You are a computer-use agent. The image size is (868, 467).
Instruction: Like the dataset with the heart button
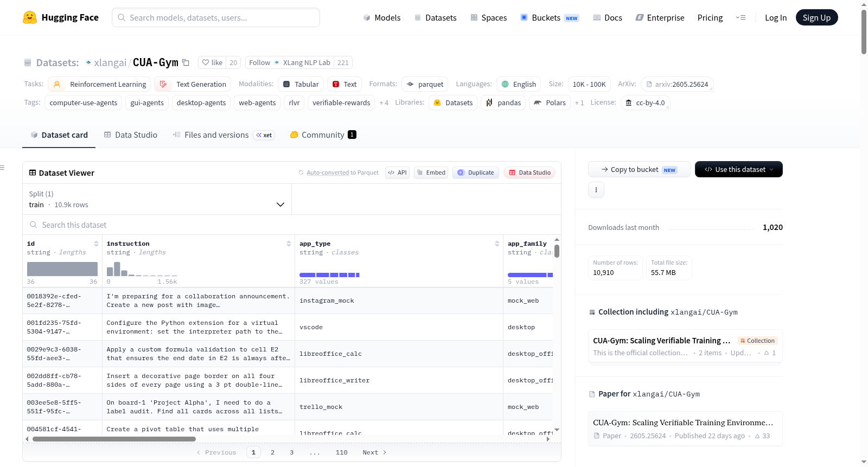pos(212,62)
